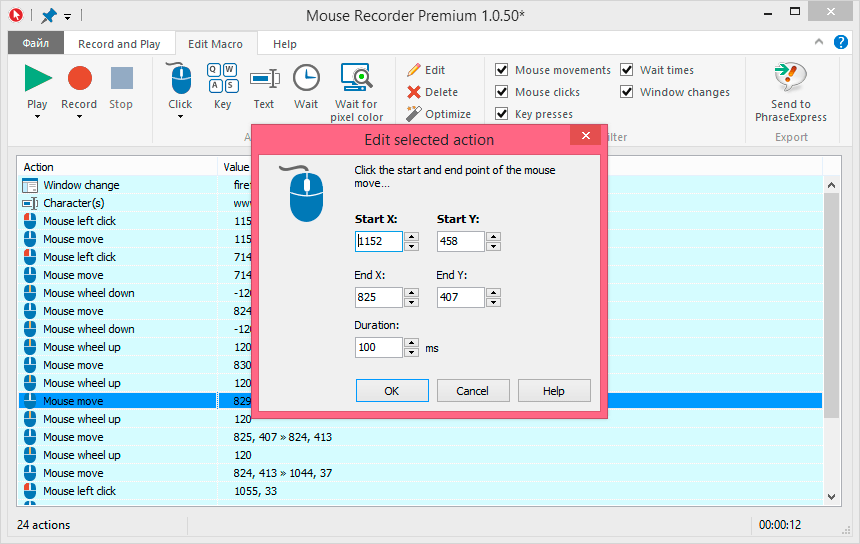Decrease Start X with down arrow
The image size is (860, 544).
tap(411, 246)
